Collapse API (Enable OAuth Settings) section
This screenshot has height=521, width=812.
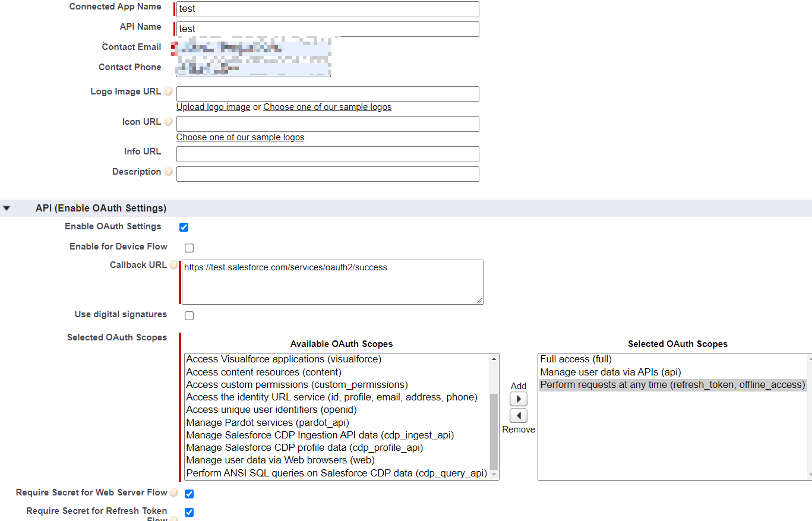click(7, 209)
